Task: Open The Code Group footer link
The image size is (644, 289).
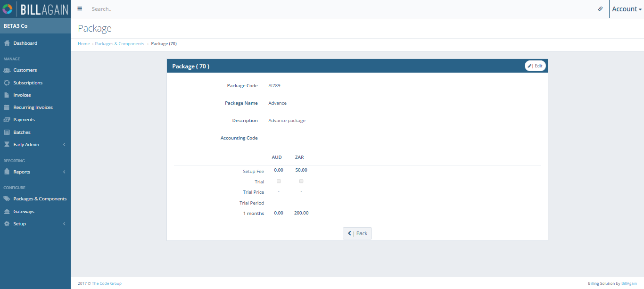Action: [x=107, y=283]
